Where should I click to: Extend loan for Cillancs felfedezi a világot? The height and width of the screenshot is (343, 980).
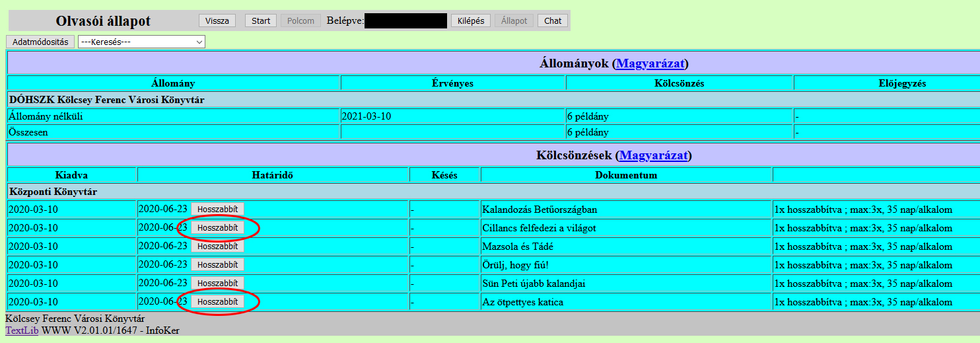point(217,228)
